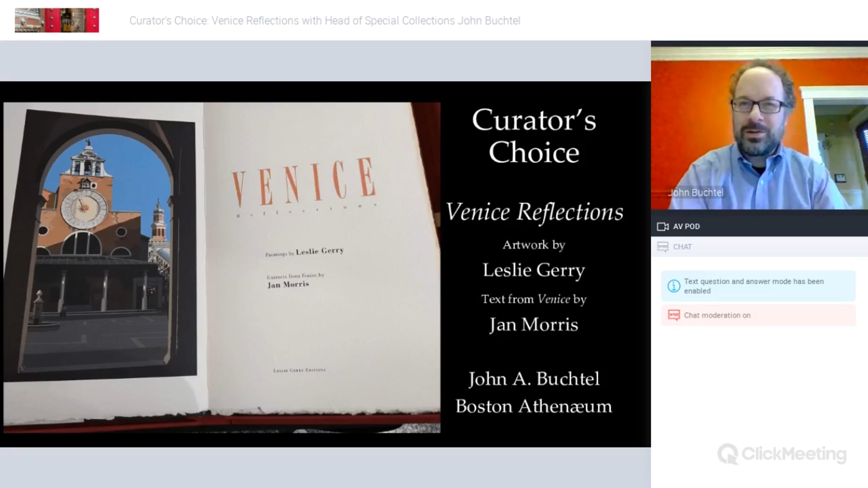Image resolution: width=868 pixels, height=488 pixels.
Task: Click the AV POD camera icon
Action: pyautogui.click(x=663, y=227)
